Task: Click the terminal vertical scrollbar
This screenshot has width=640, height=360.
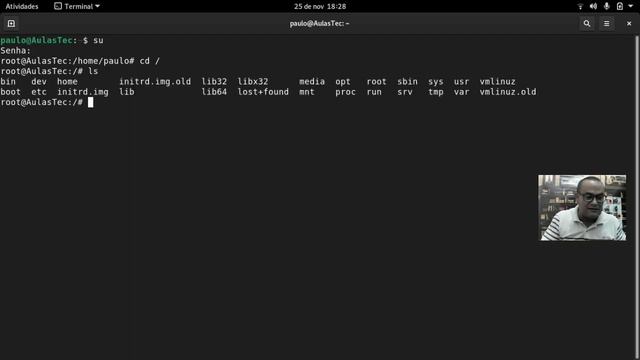Action: 637,197
